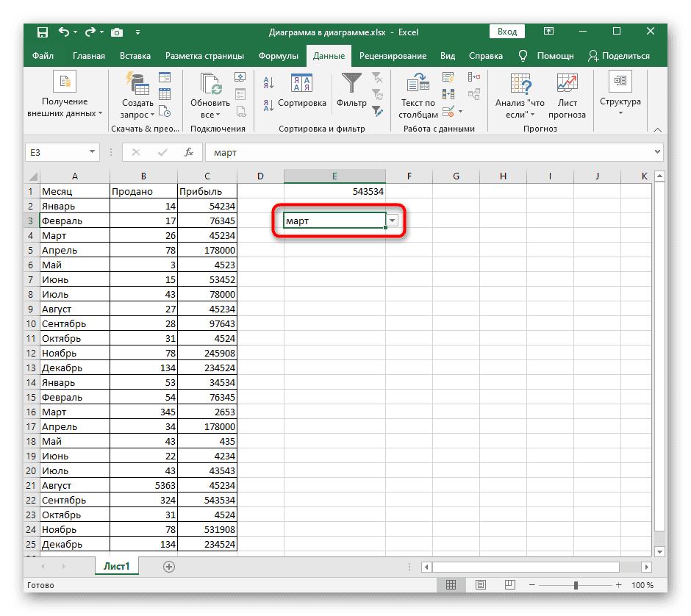The width and height of the screenshot is (691, 616).
Task: Switch to Page Layout view
Action: click(480, 584)
